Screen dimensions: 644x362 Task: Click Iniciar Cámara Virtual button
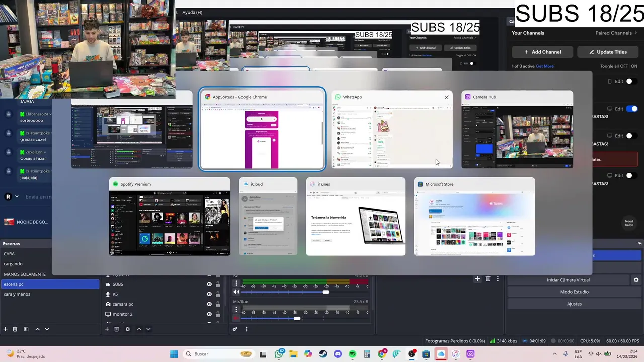[568, 280]
